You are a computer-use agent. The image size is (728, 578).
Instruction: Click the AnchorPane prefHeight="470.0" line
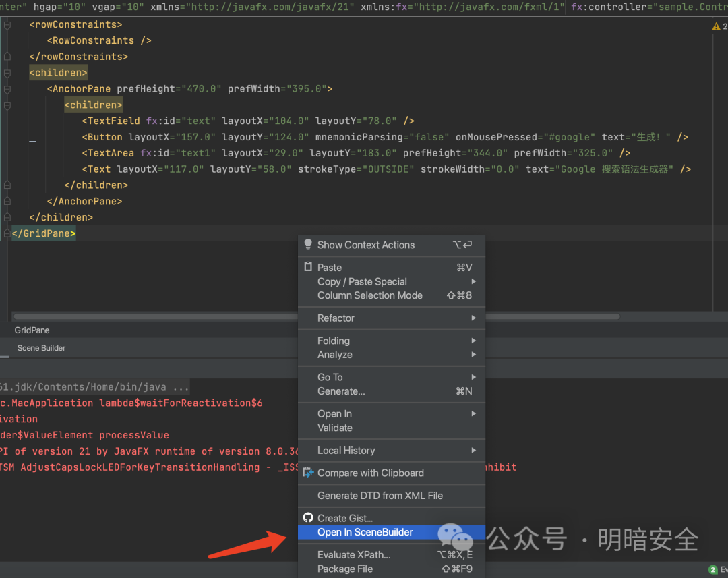pyautogui.click(x=189, y=89)
